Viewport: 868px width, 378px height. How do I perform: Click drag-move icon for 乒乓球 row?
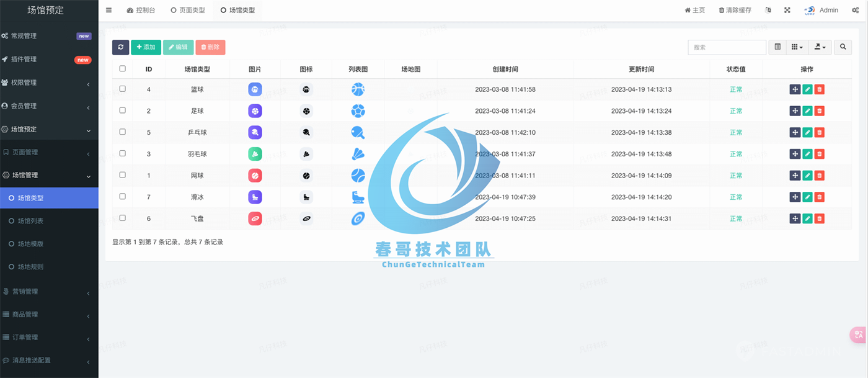coord(795,132)
